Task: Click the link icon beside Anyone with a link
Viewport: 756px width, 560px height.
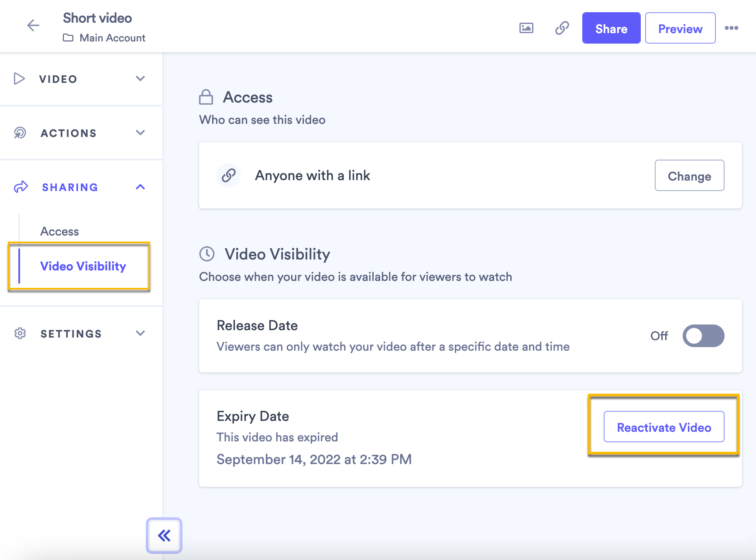Action: tap(229, 175)
